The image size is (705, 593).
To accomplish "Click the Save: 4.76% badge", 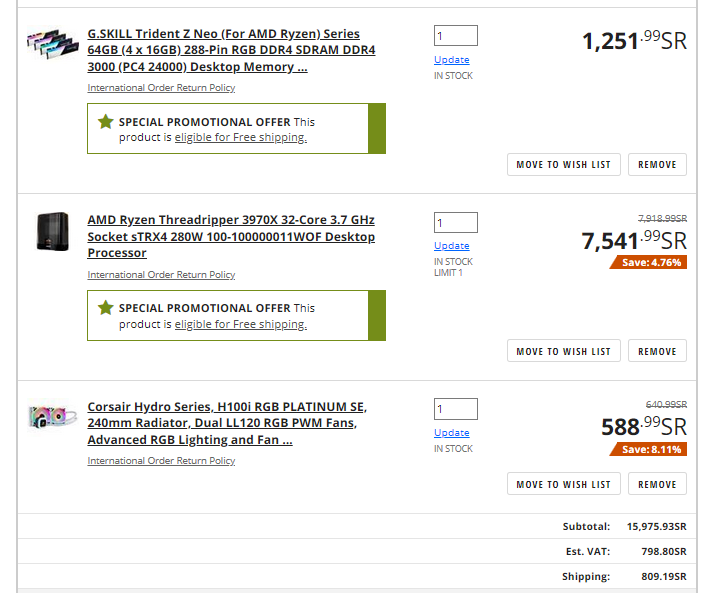I will coord(648,263).
